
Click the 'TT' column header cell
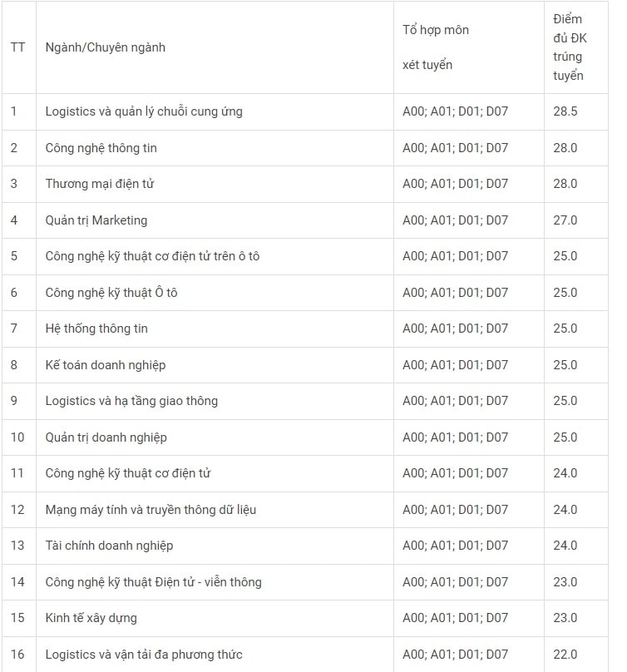tap(17, 47)
